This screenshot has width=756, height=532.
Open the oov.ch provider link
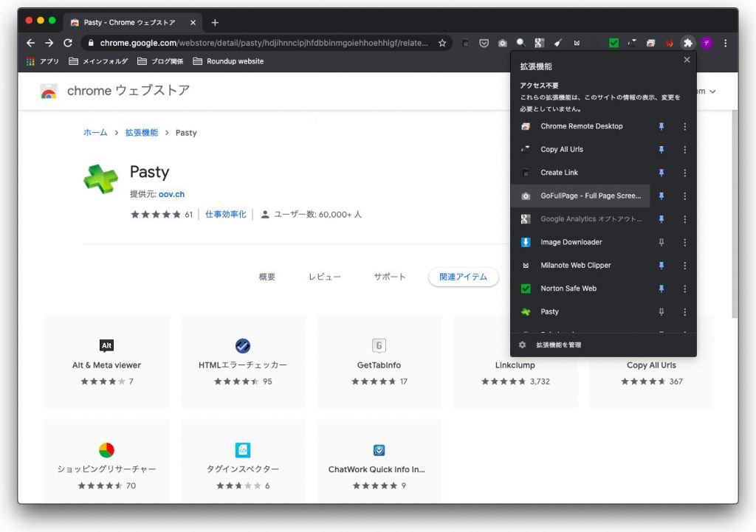point(171,194)
